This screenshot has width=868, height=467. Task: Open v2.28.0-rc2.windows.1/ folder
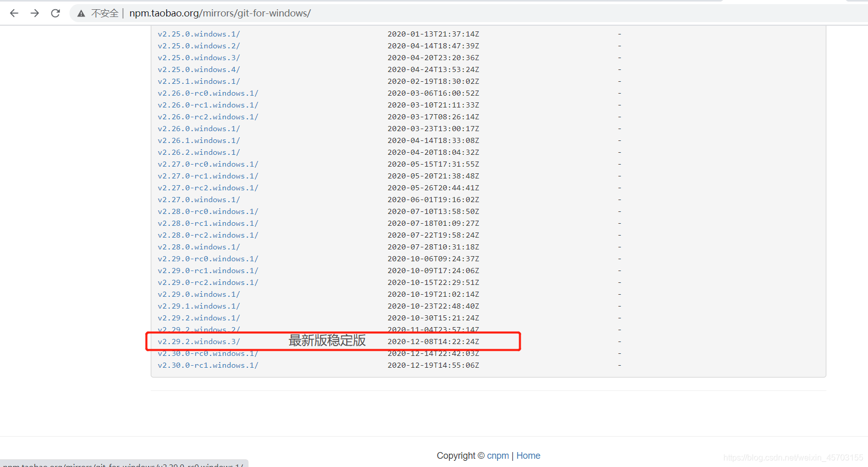208,235
